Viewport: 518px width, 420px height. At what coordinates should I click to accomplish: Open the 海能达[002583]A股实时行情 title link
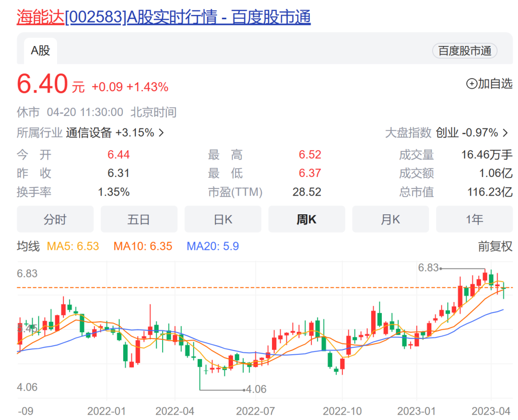pyautogui.click(x=164, y=17)
